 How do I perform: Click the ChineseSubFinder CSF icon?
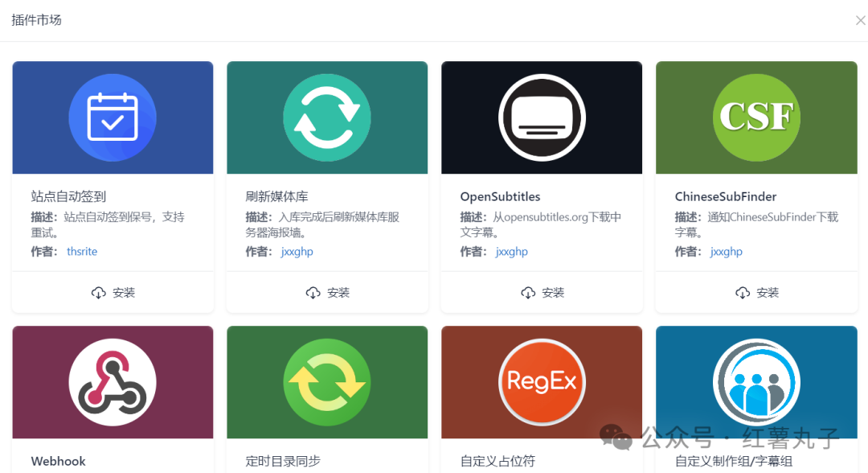[x=757, y=117]
